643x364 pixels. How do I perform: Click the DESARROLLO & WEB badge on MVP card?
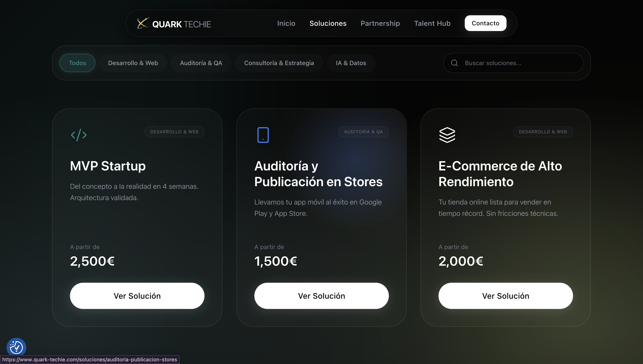pyautogui.click(x=174, y=132)
